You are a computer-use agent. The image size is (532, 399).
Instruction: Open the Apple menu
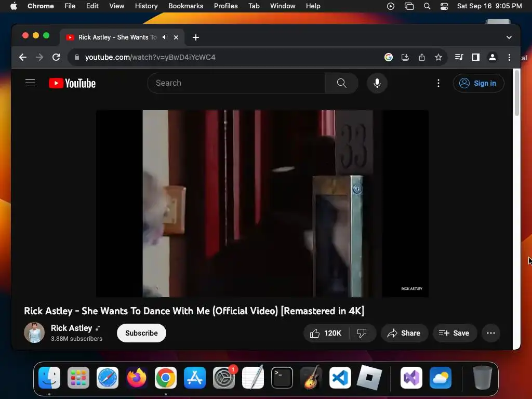tap(14, 6)
